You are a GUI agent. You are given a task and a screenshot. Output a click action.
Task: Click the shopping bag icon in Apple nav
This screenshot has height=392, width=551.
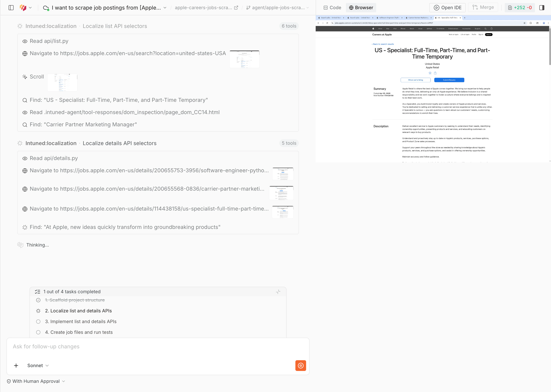(x=491, y=29)
